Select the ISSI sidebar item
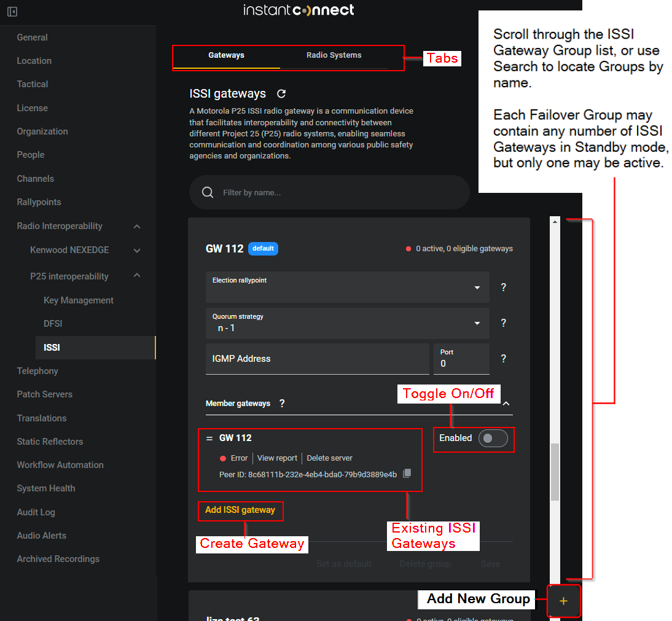The height and width of the screenshot is (621, 672). (x=96, y=348)
